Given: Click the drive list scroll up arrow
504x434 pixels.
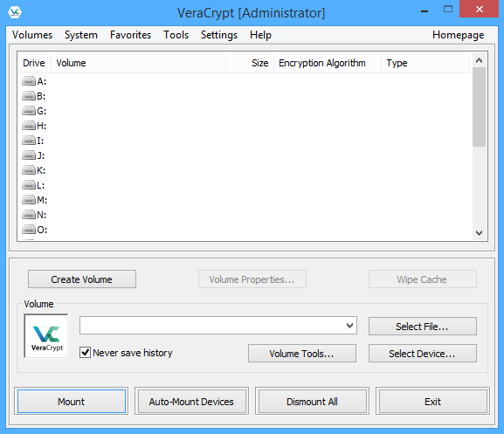Looking at the screenshot, I should click(479, 60).
